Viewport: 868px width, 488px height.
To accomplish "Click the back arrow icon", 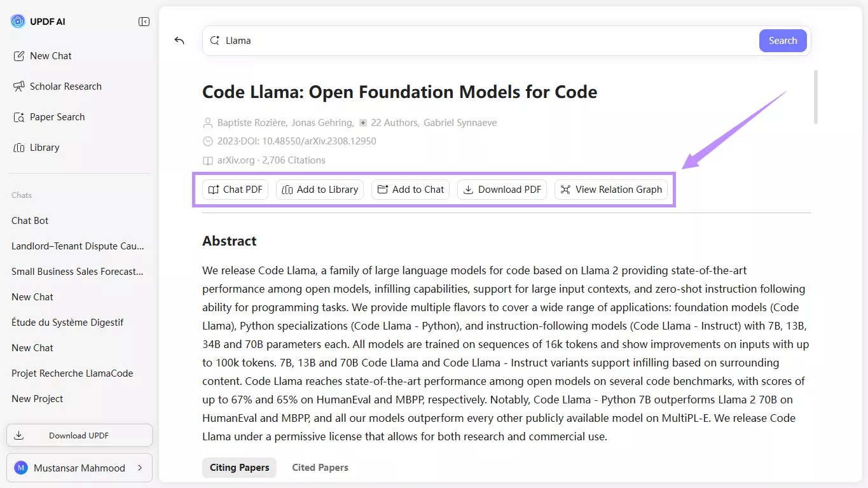I will point(179,41).
